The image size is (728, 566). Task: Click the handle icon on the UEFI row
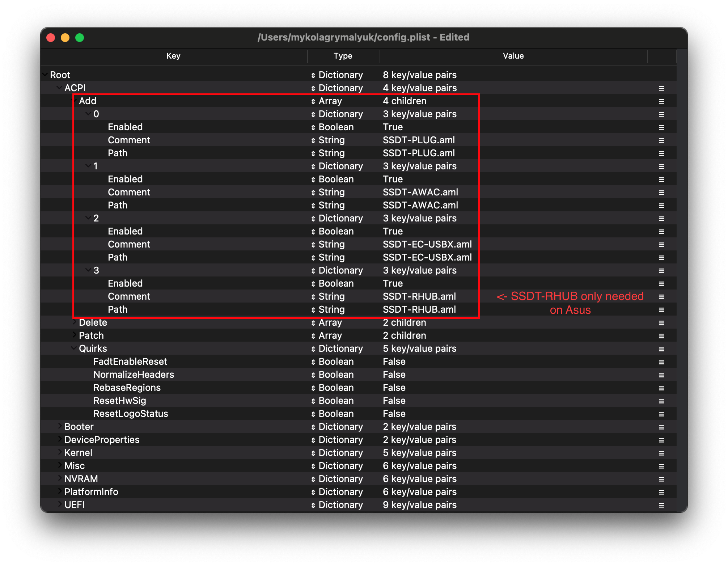coord(661,505)
